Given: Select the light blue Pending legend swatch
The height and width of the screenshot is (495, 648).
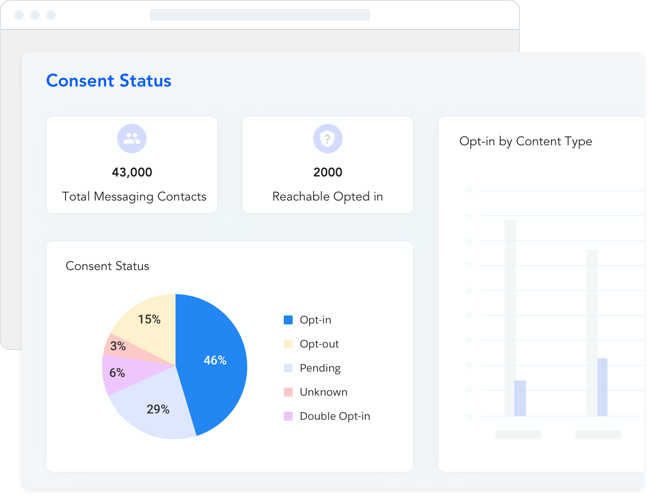Looking at the screenshot, I should point(288,368).
